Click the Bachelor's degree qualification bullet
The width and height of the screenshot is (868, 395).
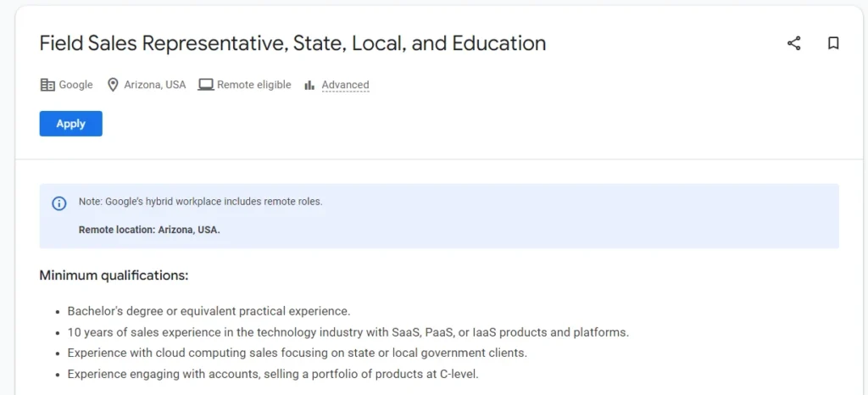point(209,311)
